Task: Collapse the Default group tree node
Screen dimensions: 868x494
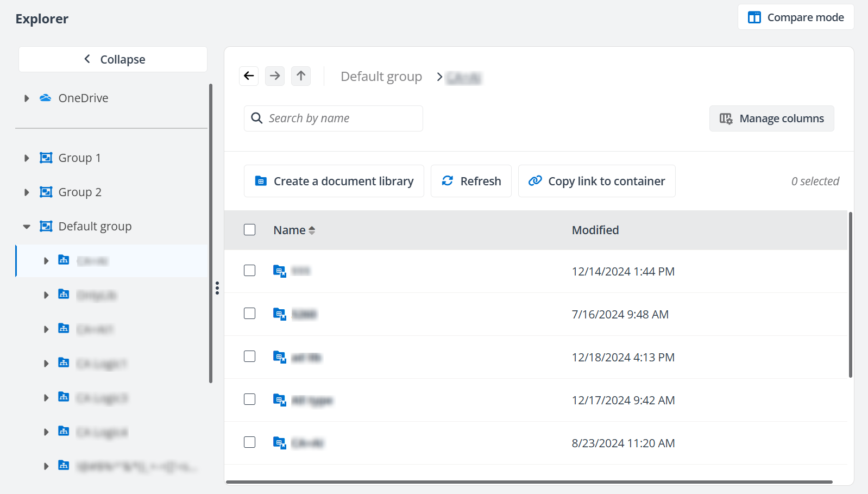Action: [x=27, y=227]
